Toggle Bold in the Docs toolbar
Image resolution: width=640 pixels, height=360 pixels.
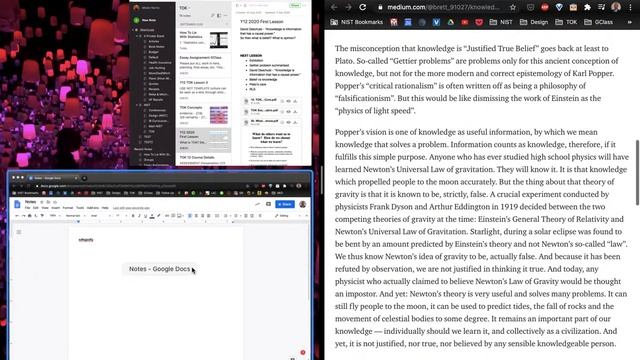133,216
